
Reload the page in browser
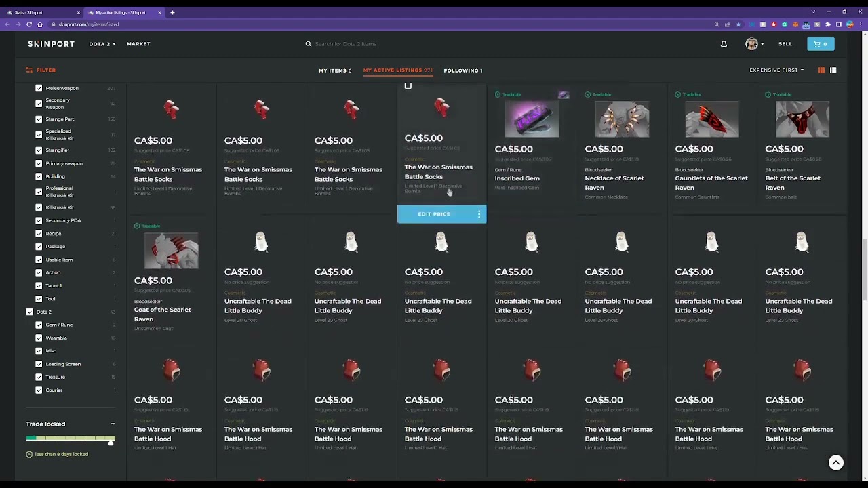point(29,24)
